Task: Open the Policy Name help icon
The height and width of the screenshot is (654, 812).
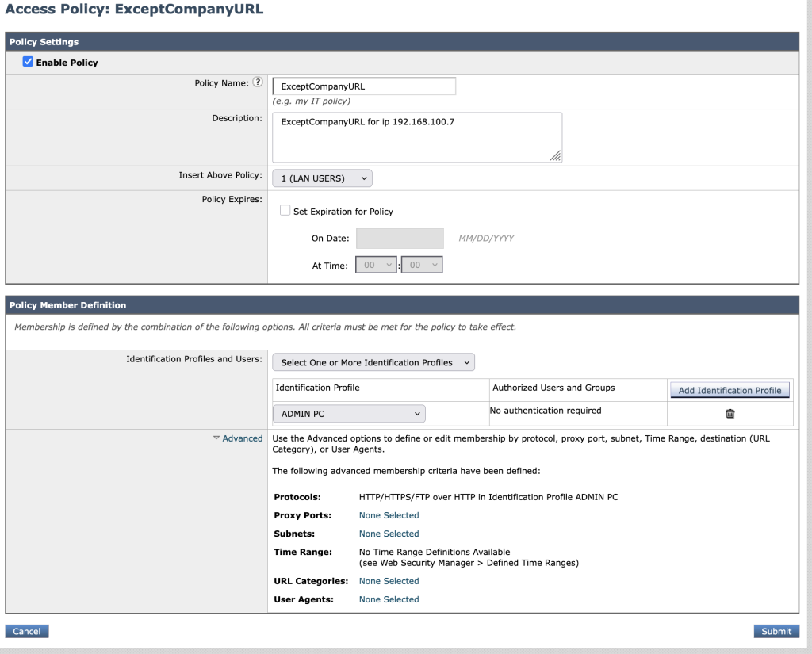Action: click(258, 82)
